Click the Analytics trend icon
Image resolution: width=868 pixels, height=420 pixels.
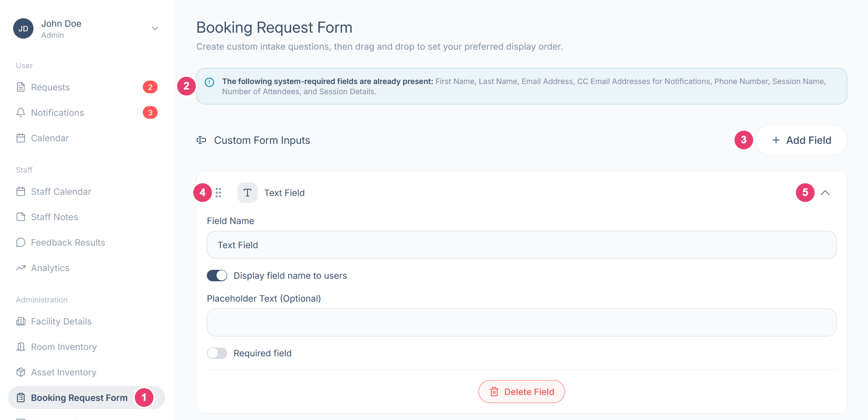[21, 268]
